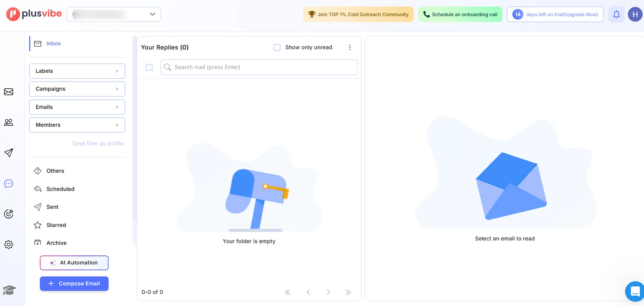Click the plusvibe logo

click(x=34, y=14)
